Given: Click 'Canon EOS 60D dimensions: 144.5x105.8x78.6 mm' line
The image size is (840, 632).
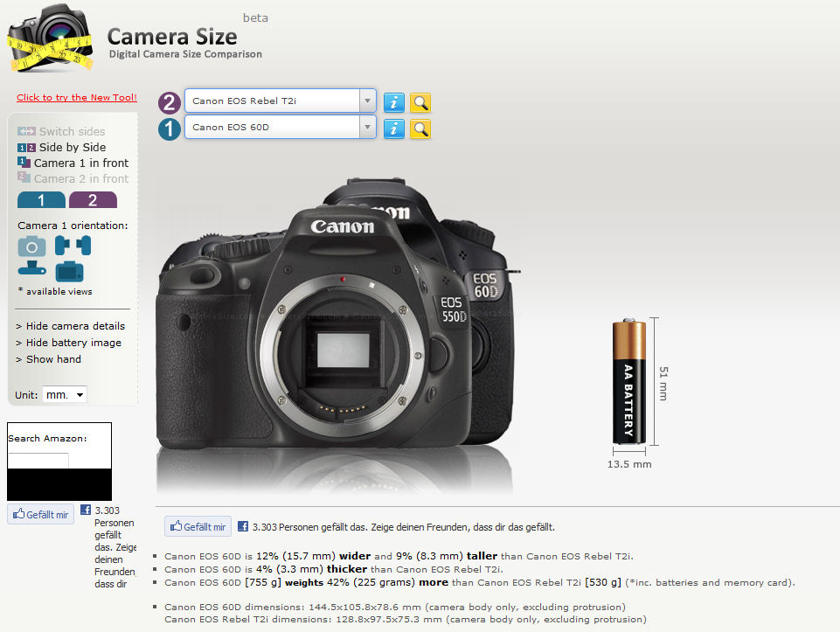Looking at the screenshot, I should (x=395, y=607).
